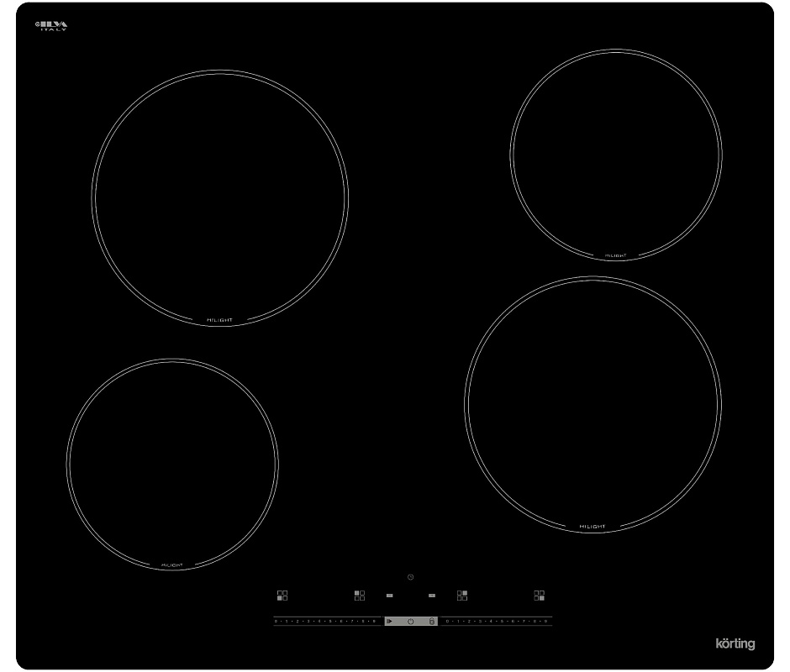Select the front-right zone selector icon
790x672 pixels.
click(x=539, y=596)
